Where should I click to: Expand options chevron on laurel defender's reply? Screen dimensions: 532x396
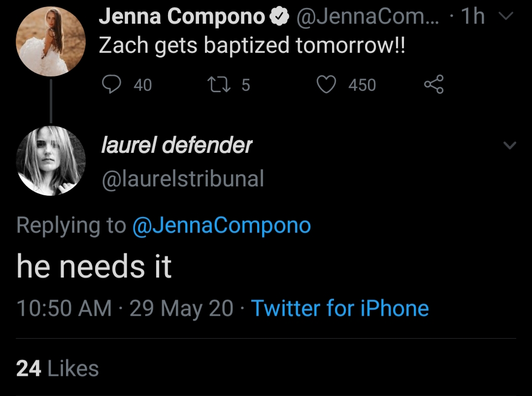coord(510,145)
